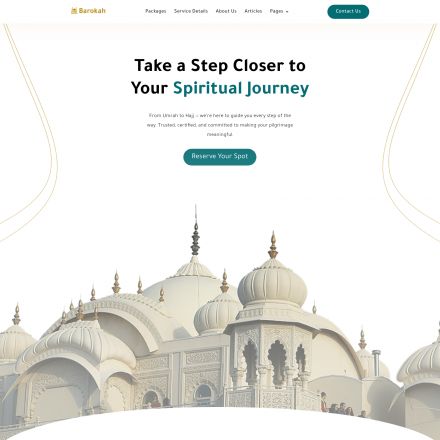Click the gold Barokah logo icon
The height and width of the screenshot is (440, 440).
pos(74,11)
